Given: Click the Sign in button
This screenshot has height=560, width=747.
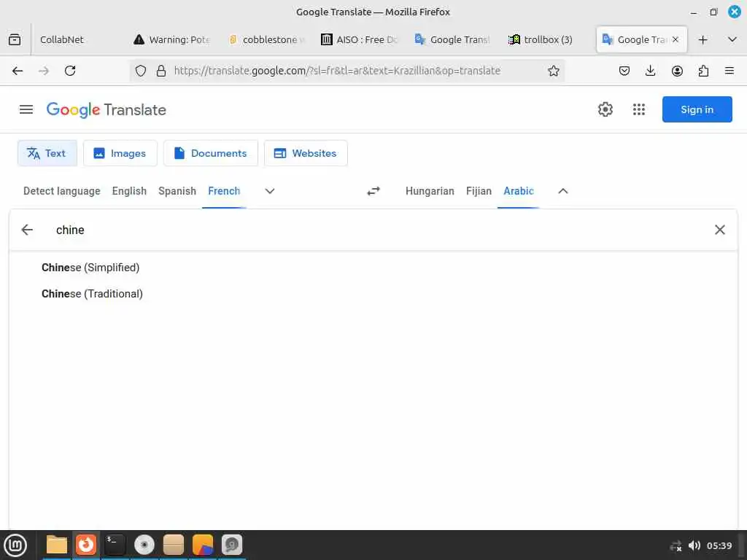Looking at the screenshot, I should [x=697, y=109].
